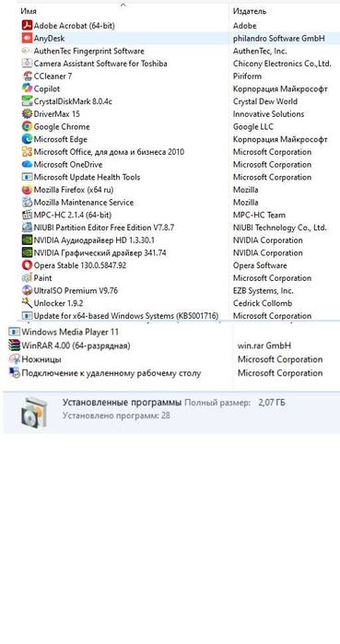
Task: Click publisher Google LLC
Action: [x=253, y=126]
